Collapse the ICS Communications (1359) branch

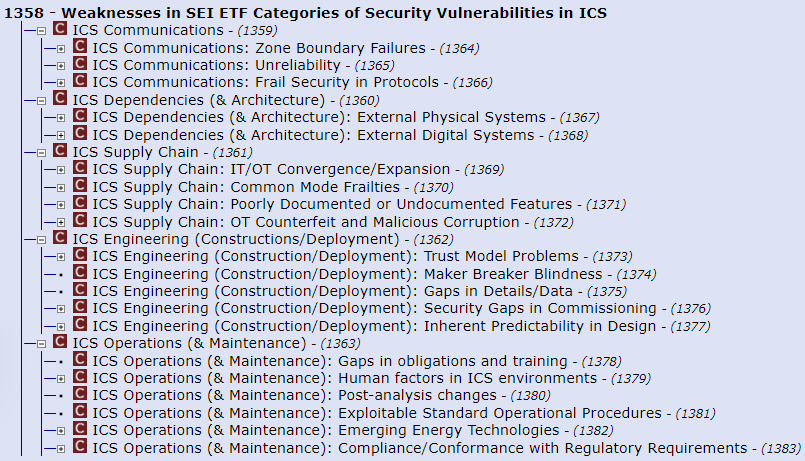tap(41, 31)
